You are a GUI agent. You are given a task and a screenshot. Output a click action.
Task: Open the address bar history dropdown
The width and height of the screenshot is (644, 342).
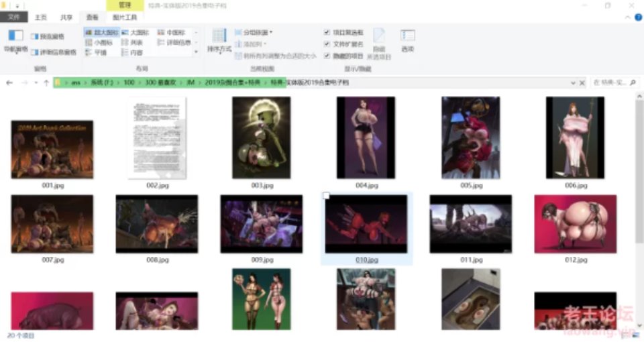point(573,83)
